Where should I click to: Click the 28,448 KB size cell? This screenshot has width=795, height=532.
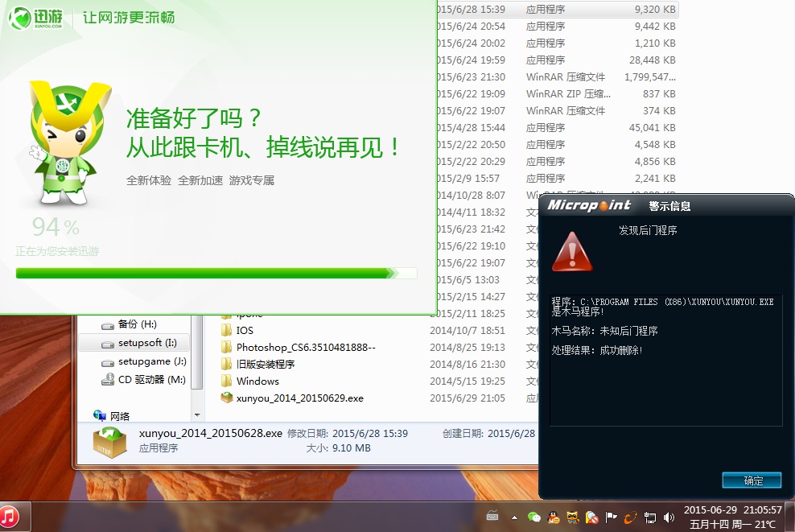pos(652,60)
